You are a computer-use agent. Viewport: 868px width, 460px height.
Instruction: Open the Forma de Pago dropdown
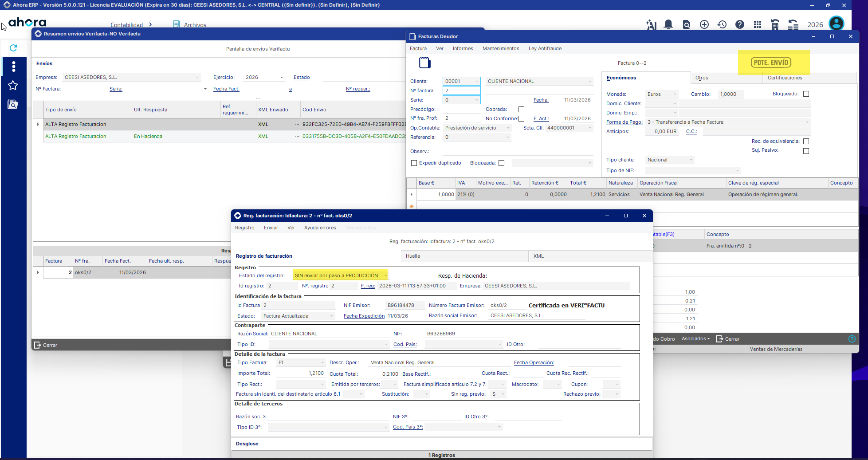[807, 122]
